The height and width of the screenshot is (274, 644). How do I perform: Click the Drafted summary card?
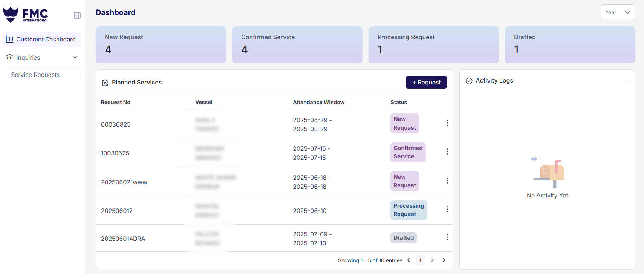click(x=570, y=45)
